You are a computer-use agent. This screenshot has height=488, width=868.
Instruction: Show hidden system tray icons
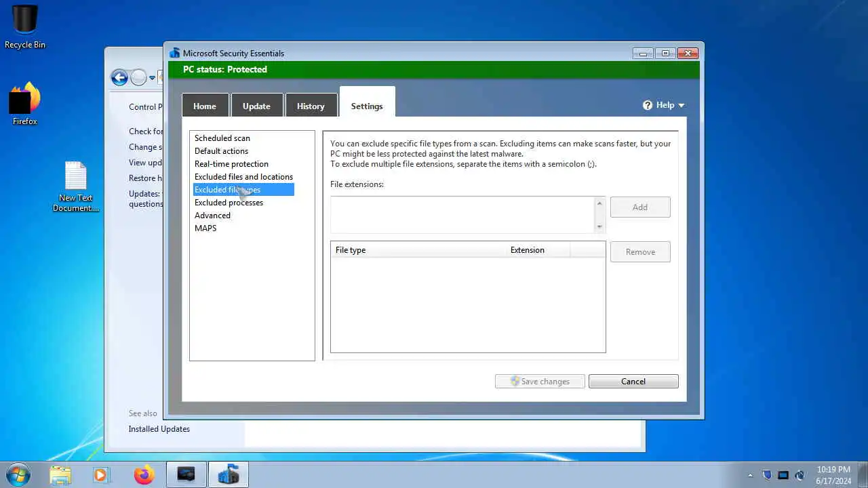(750, 475)
